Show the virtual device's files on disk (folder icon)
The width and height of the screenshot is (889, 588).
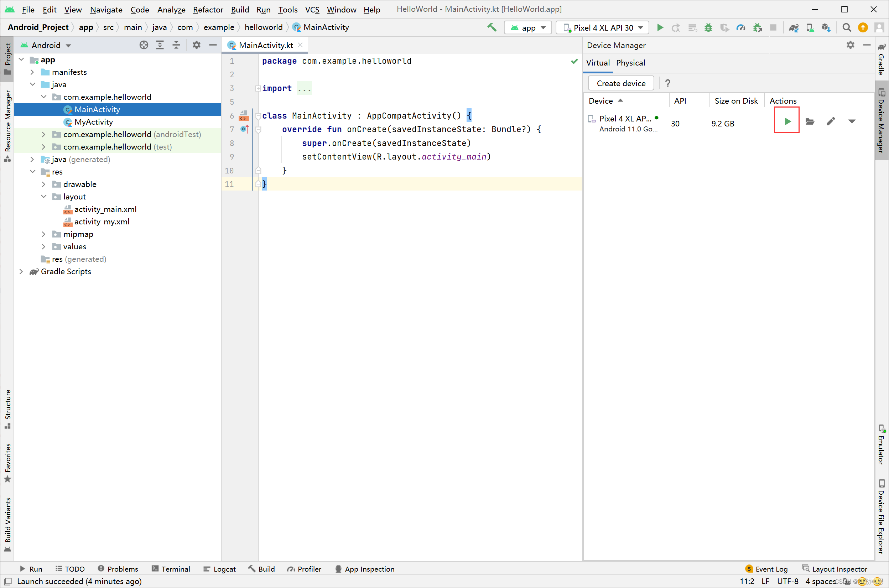[810, 121]
